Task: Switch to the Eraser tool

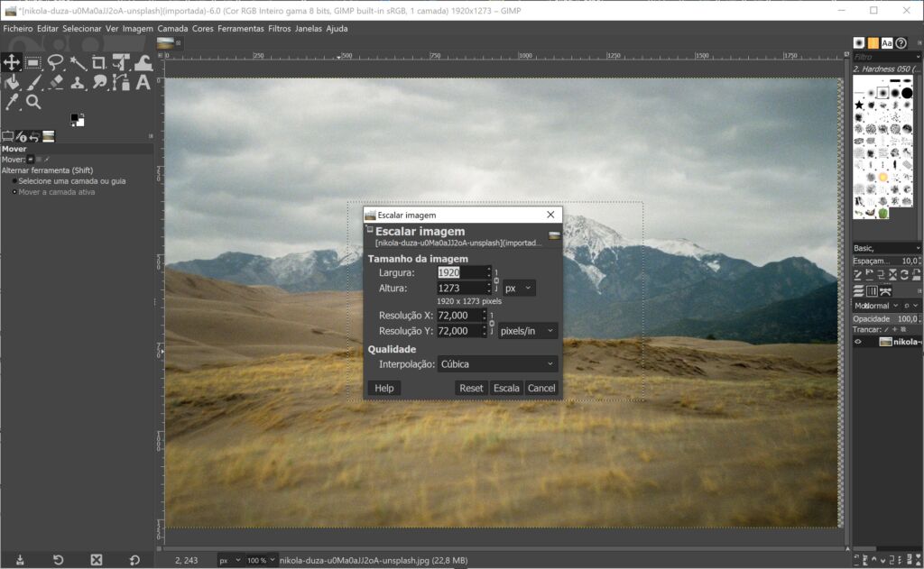Action: click(x=56, y=83)
